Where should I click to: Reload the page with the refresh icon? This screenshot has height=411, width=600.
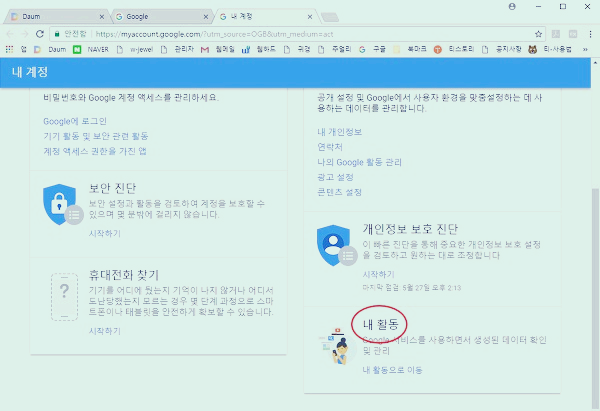point(40,34)
